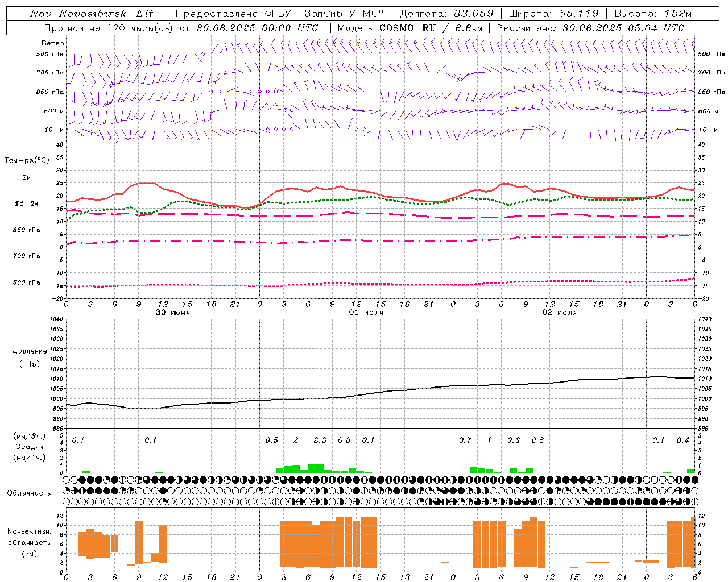
Task: Click the 30 июня date label
Action: click(x=173, y=313)
